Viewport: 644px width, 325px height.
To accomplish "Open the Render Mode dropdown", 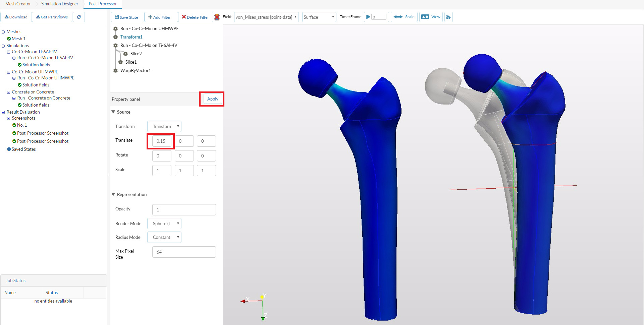I will (x=164, y=223).
